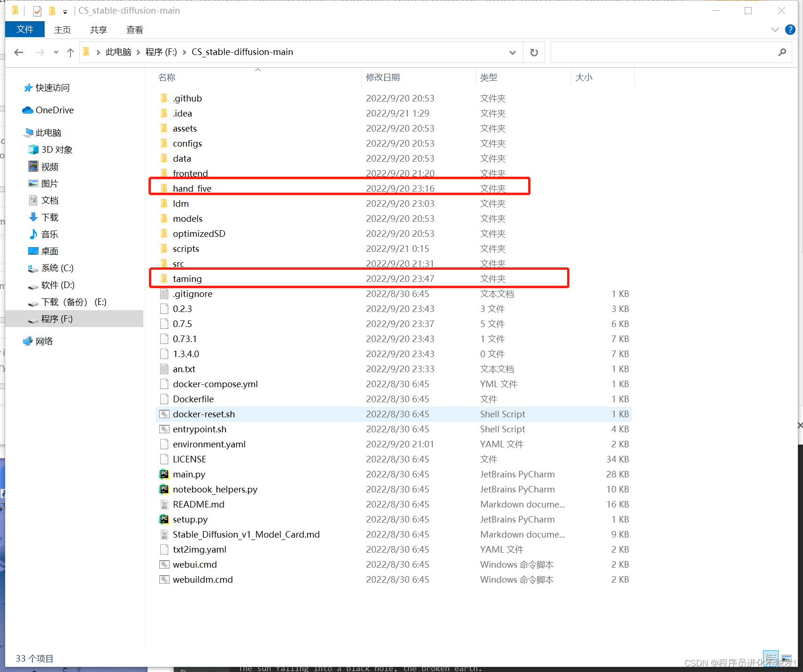Click the setup.py PyCharm icon
Image resolution: width=803 pixels, height=672 pixels.
(164, 519)
